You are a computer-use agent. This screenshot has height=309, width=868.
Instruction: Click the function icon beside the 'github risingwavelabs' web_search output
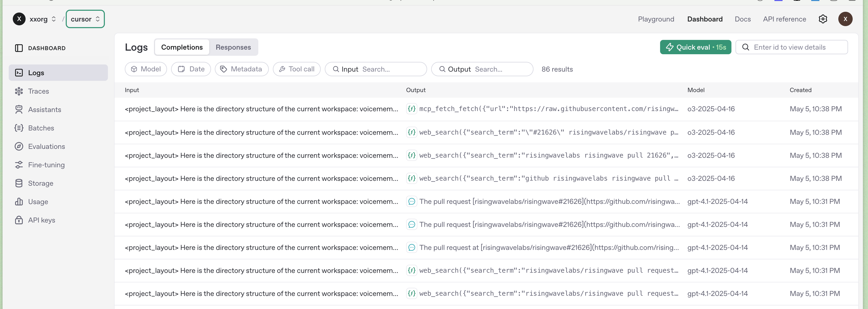[411, 179]
